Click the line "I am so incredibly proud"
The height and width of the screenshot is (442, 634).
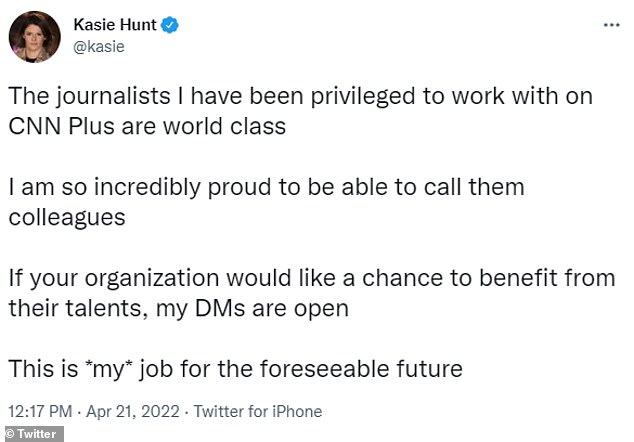click(x=266, y=188)
